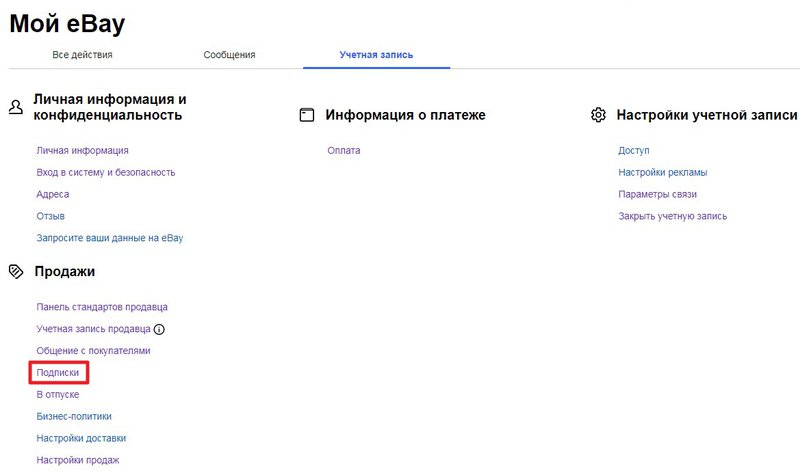The width and height of the screenshot is (800, 475).
Task: Click the payment card icon beside Информация о платеже
Action: [x=307, y=115]
